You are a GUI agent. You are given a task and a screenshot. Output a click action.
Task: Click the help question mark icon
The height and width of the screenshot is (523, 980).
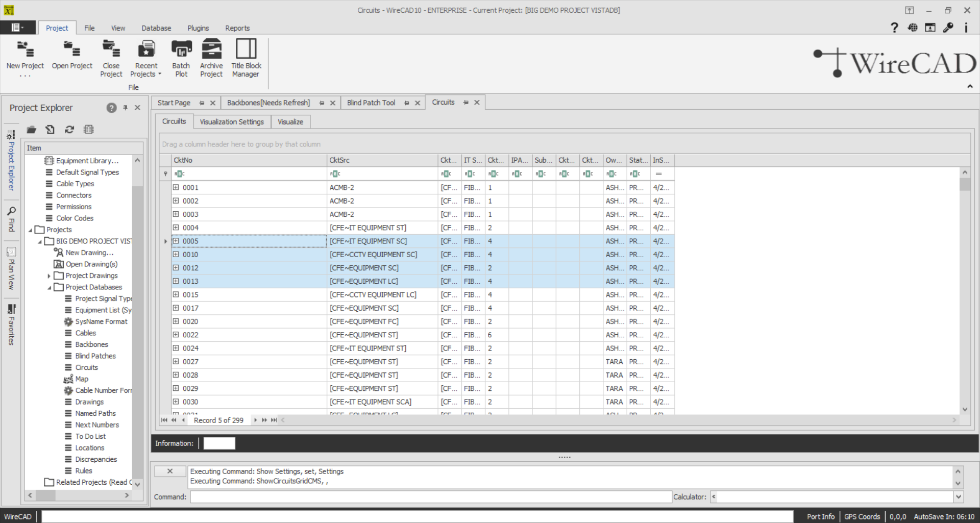tap(894, 28)
